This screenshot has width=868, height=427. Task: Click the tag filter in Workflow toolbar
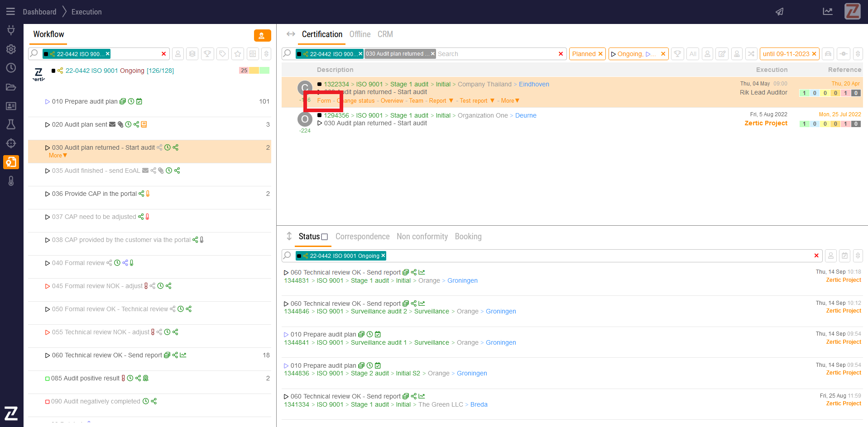[x=222, y=54]
